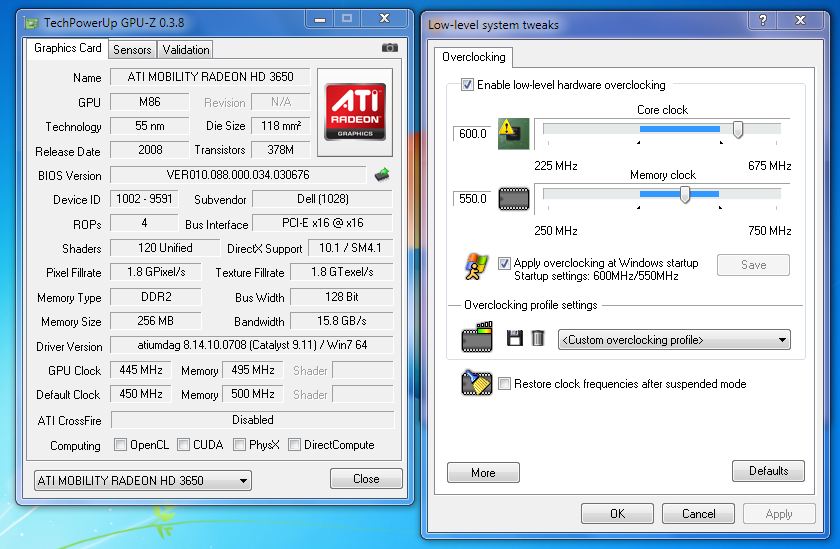
Task: Check the CUDA checkbox
Action: point(183,445)
